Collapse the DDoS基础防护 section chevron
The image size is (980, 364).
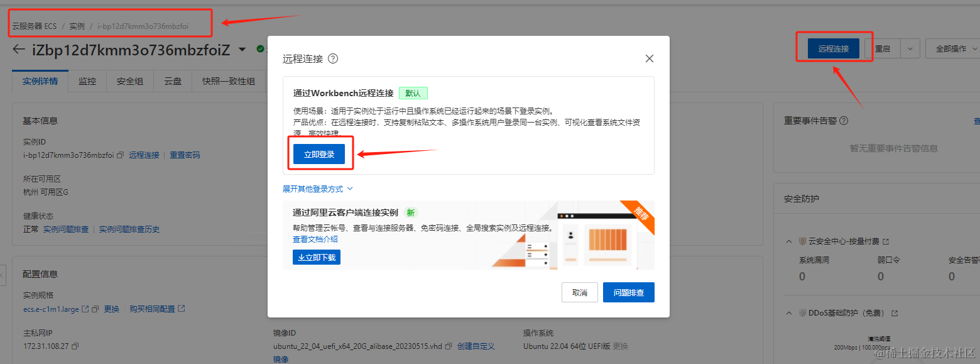point(789,313)
